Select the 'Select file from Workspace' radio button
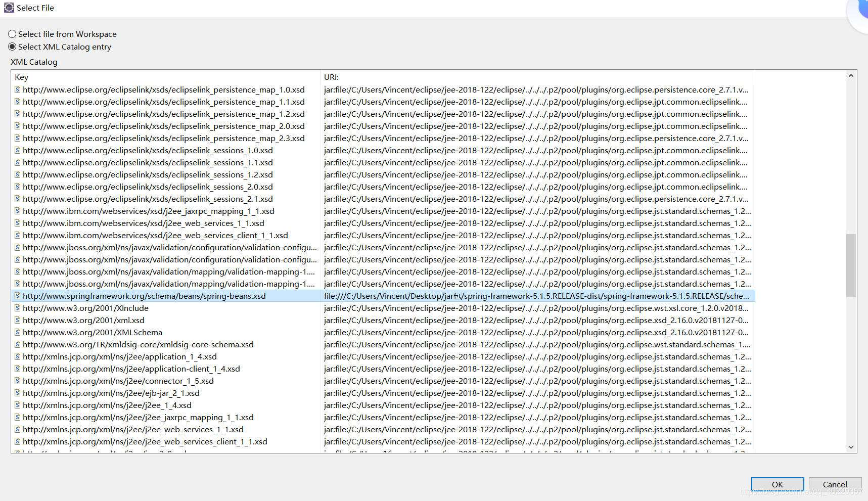868x501 pixels. point(12,34)
